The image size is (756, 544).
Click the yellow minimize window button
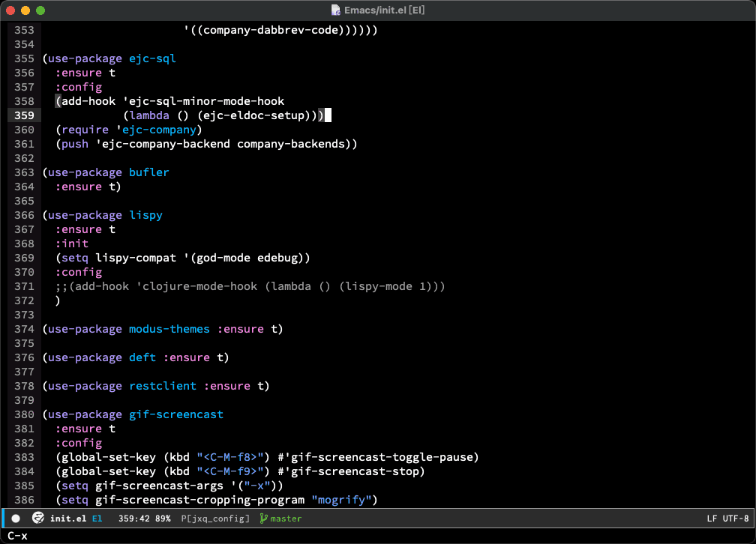point(25,10)
